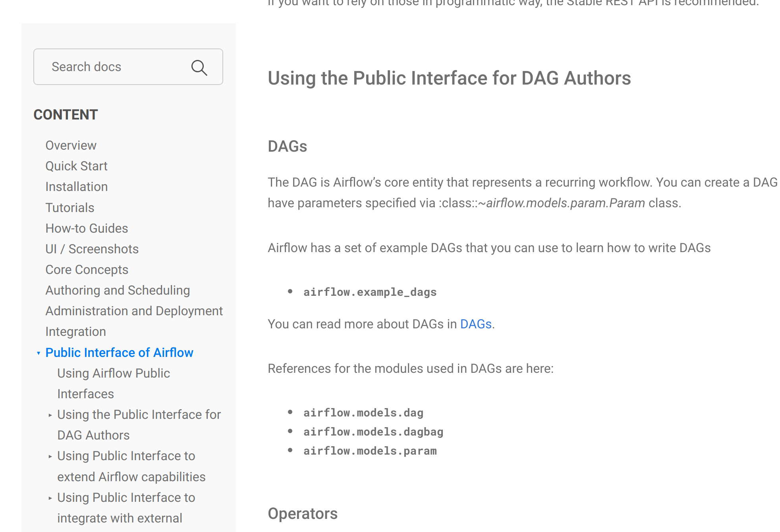Select Tutorials in the content menu
Screen dimensions: 780x532
70,208
